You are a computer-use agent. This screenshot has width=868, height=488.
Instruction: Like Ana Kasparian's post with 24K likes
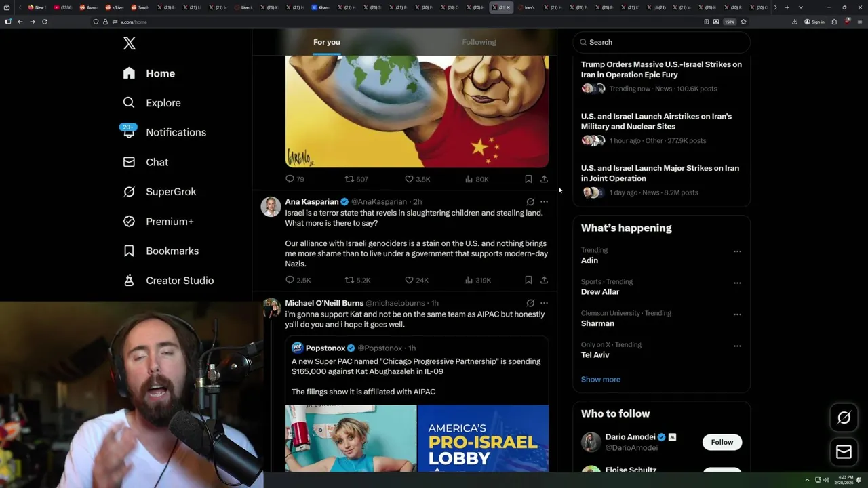coord(416,280)
